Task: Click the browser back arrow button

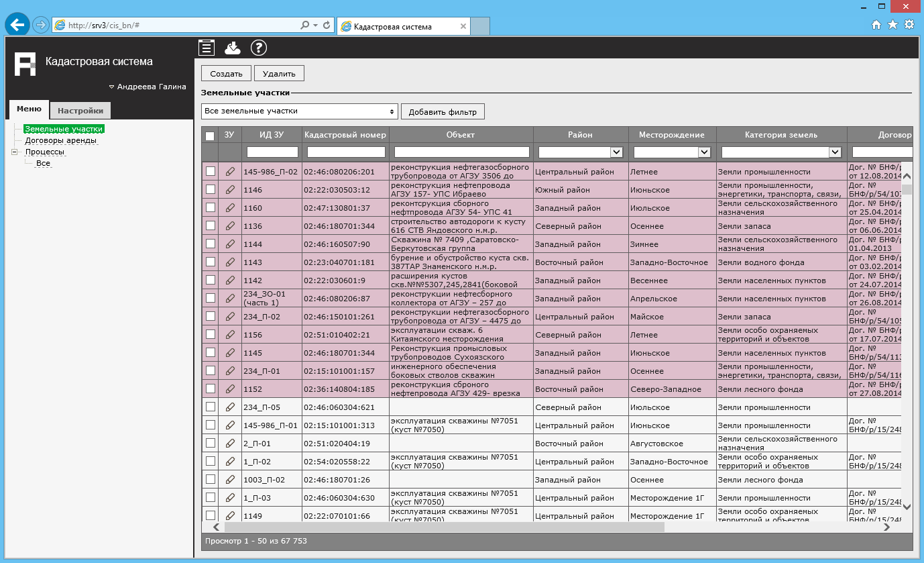Action: point(17,25)
